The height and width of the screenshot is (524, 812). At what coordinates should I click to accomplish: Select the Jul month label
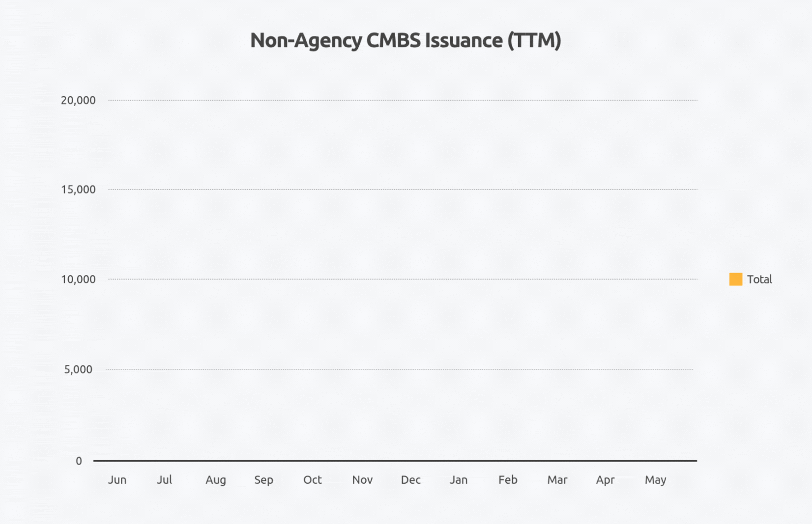click(x=165, y=480)
